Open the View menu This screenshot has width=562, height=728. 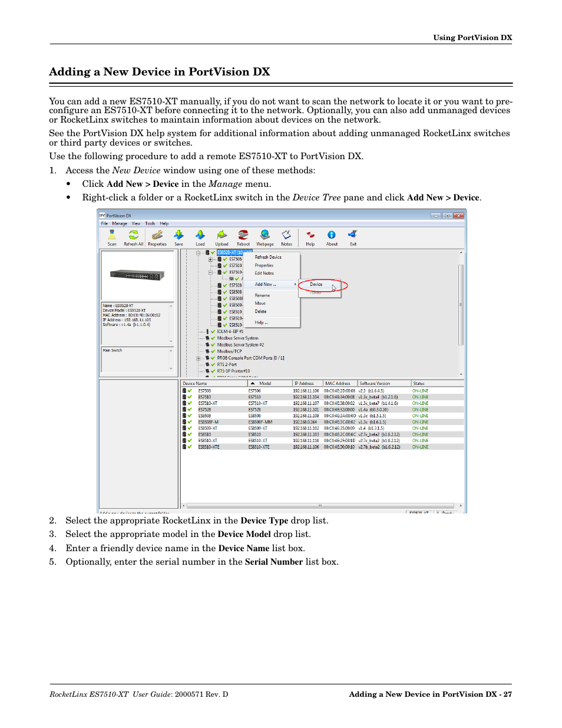click(x=136, y=223)
